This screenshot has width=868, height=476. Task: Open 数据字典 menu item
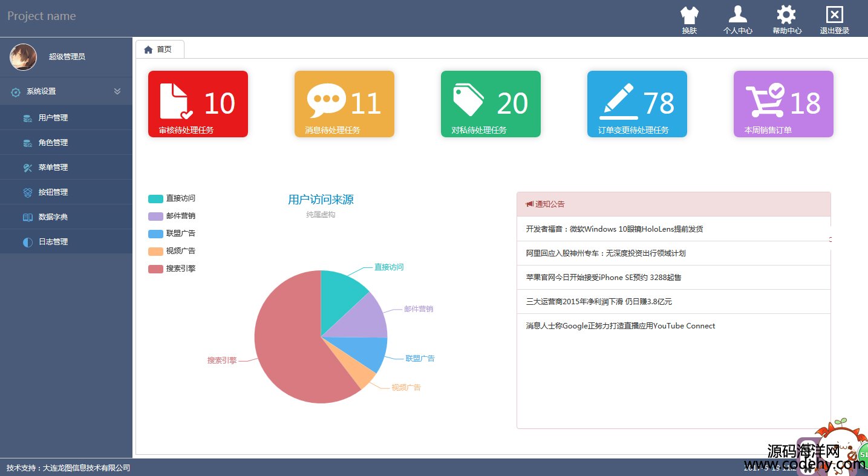coord(66,217)
